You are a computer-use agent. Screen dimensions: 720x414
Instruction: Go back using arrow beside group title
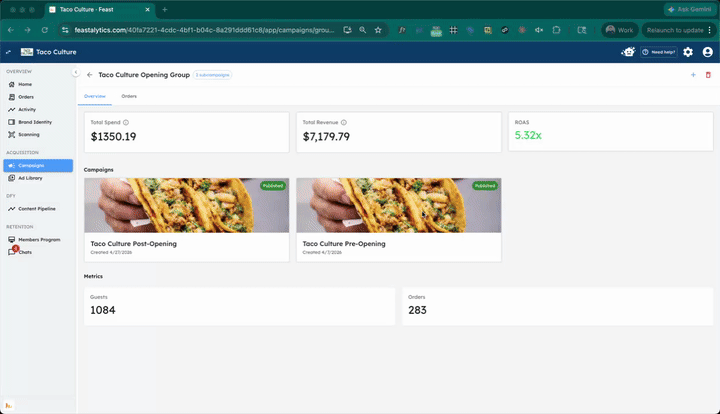pyautogui.click(x=90, y=75)
